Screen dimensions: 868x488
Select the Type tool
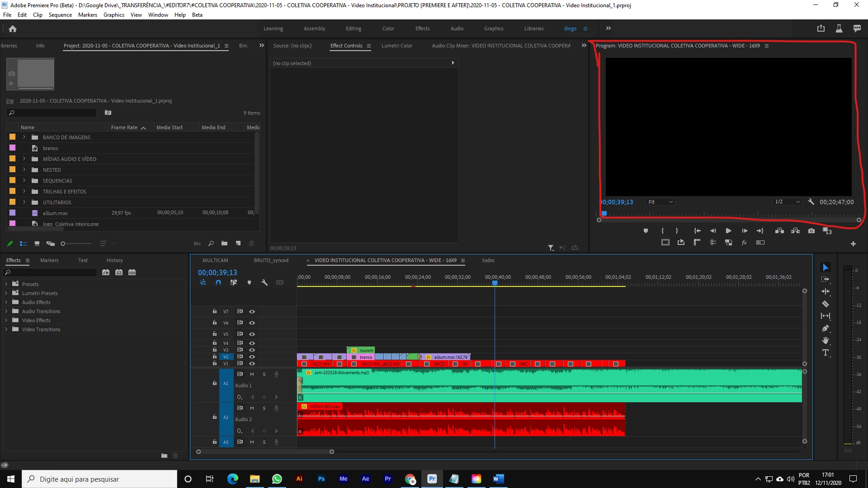[x=826, y=353]
